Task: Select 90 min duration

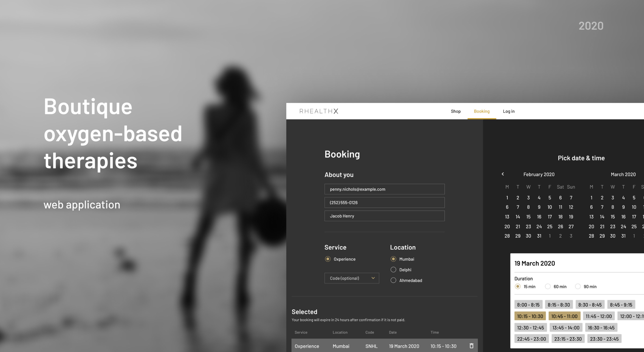Action: [x=578, y=286]
